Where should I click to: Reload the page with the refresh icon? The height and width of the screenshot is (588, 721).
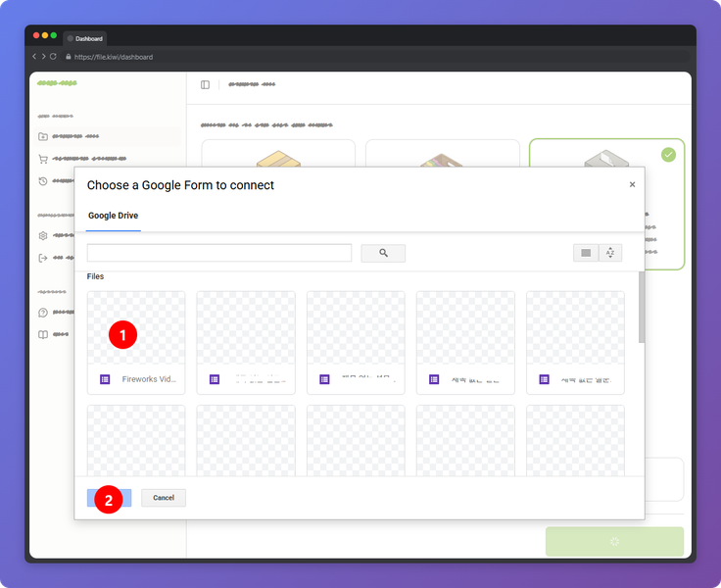click(53, 56)
